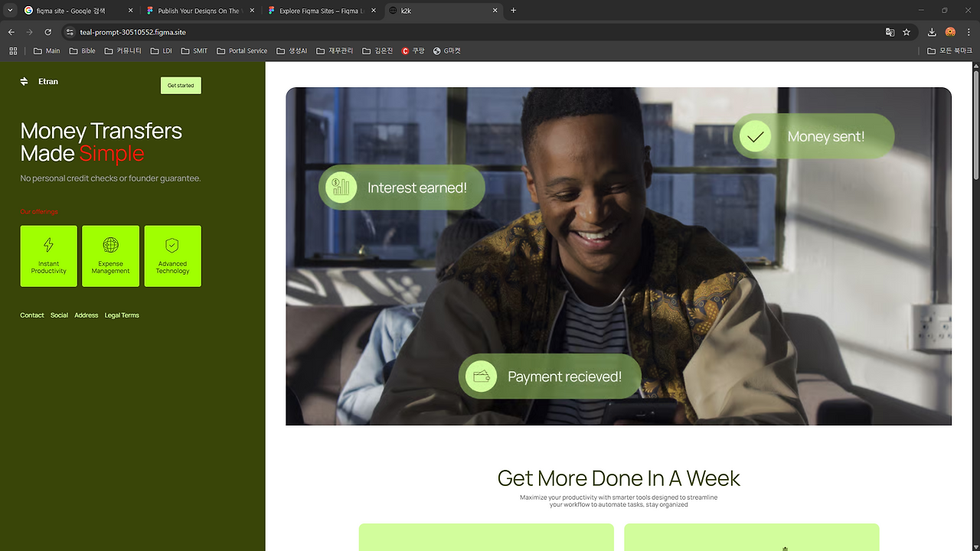Go back to the previous page

[x=11, y=32]
